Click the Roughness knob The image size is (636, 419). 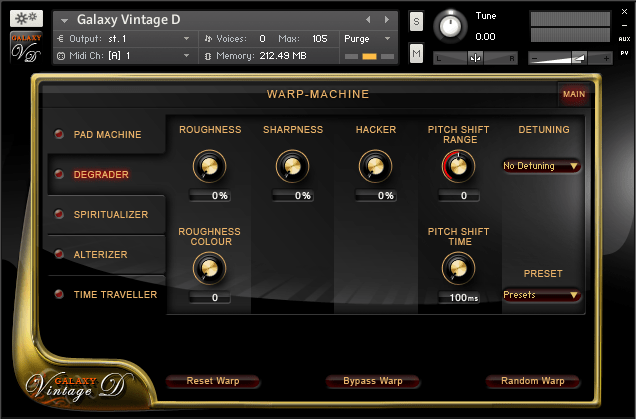pyautogui.click(x=209, y=166)
